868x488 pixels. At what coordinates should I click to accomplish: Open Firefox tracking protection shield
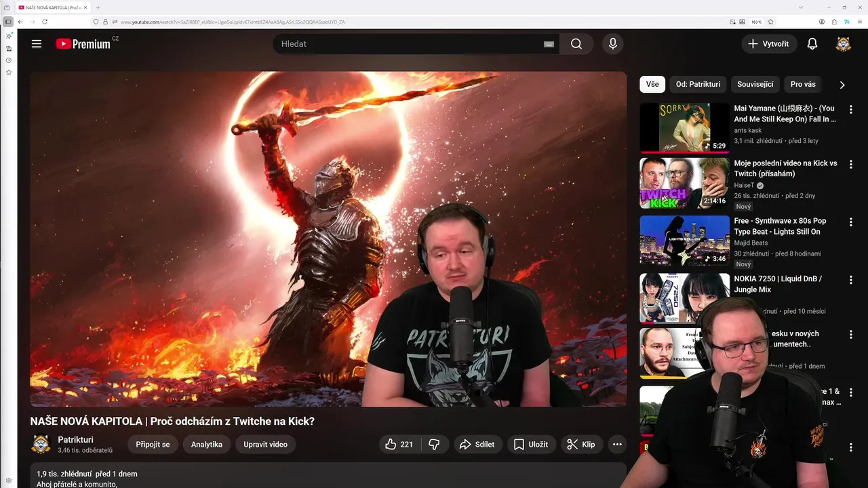tap(96, 22)
